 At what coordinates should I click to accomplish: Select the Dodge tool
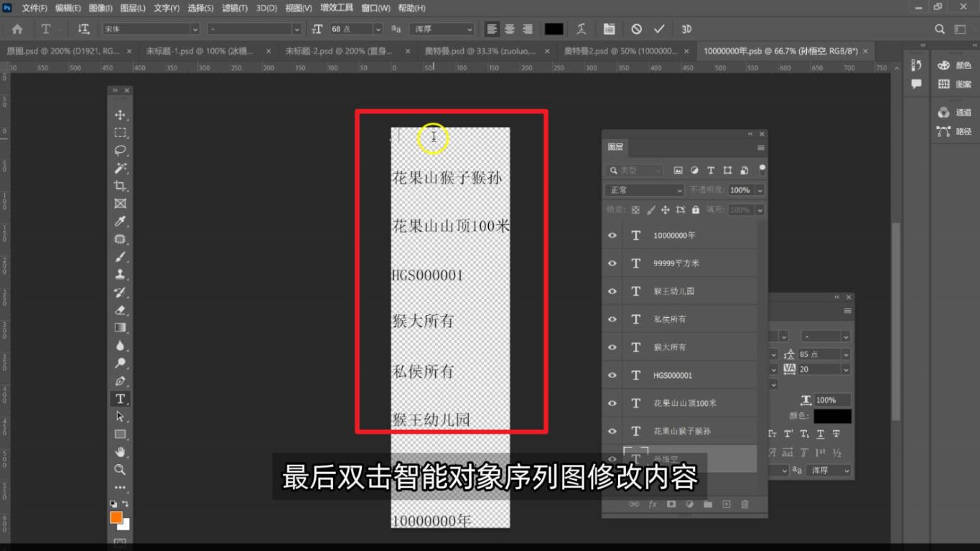120,363
